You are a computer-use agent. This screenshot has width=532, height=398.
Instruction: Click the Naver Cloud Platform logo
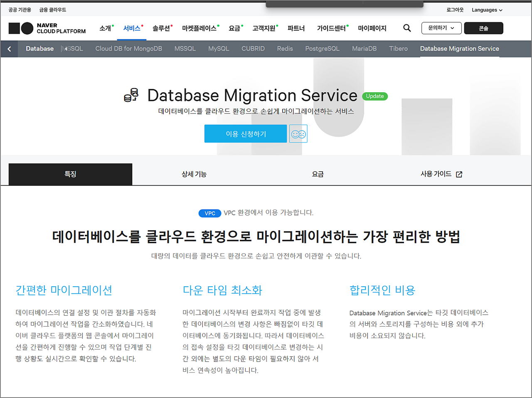(47, 28)
